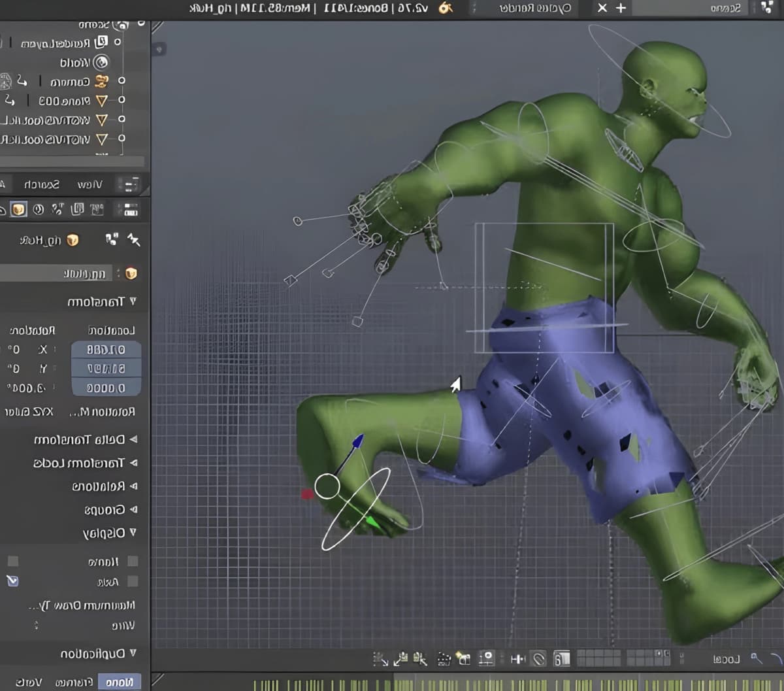Screen dimensions: 784x691
Task: Click the Location Z value field
Action: pos(106,388)
